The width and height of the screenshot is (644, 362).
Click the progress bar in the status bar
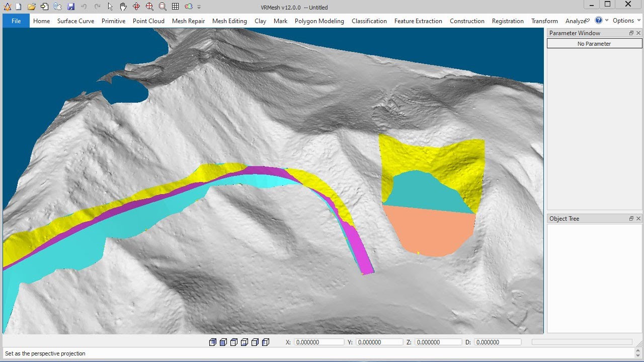point(582,342)
